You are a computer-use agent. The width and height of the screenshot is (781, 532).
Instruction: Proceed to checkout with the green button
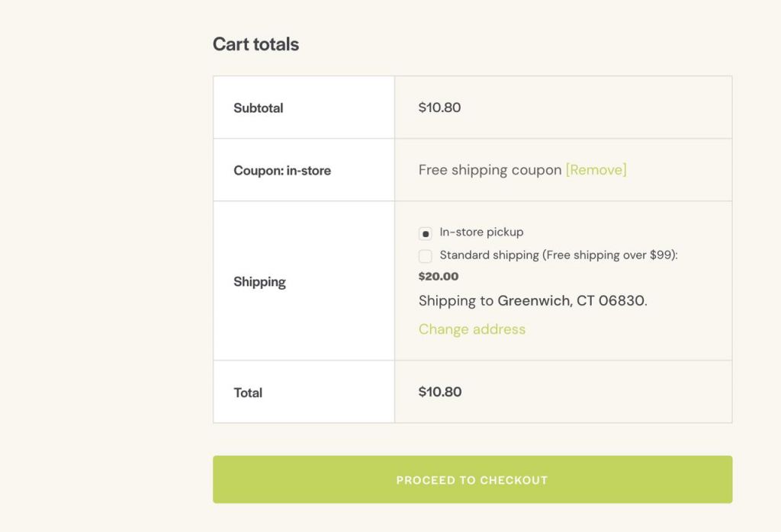point(472,479)
